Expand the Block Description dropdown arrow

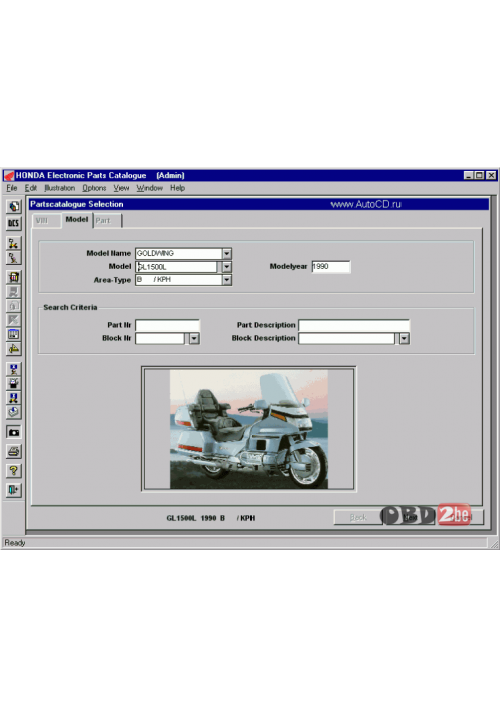[404, 338]
